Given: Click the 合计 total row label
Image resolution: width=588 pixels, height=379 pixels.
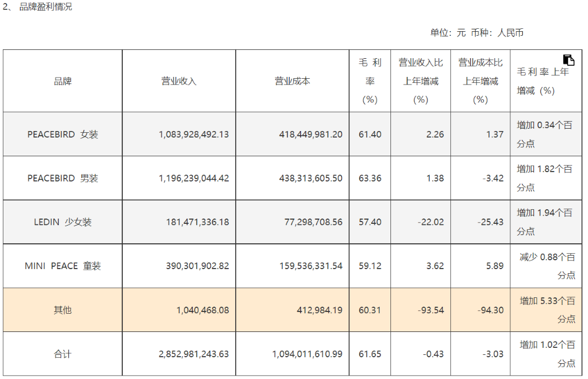Looking at the screenshot, I should [x=63, y=354].
